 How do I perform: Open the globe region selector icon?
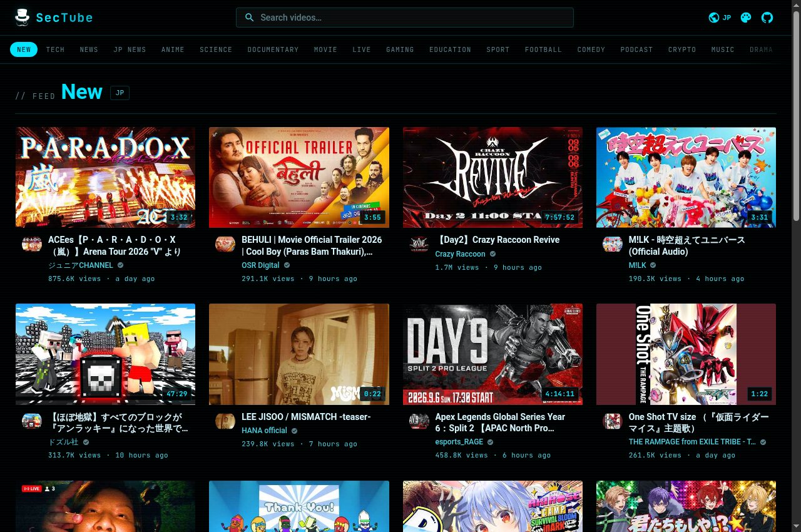(713, 18)
